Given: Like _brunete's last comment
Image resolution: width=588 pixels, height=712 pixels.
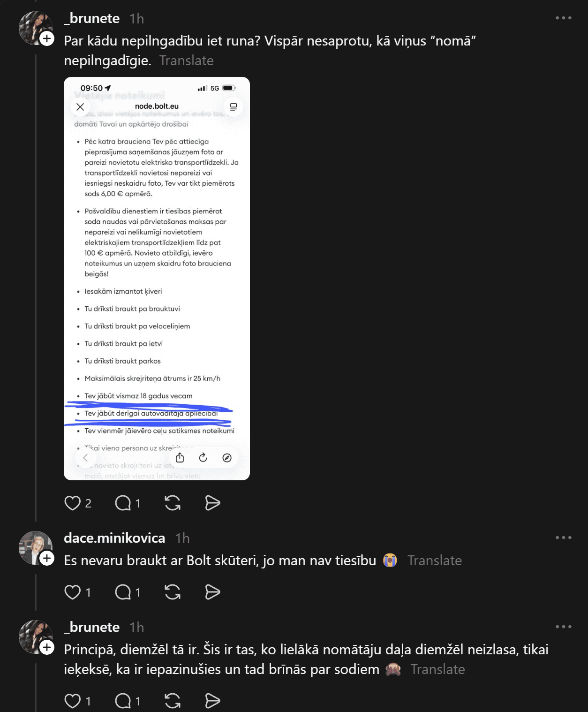Looking at the screenshot, I should 73,701.
